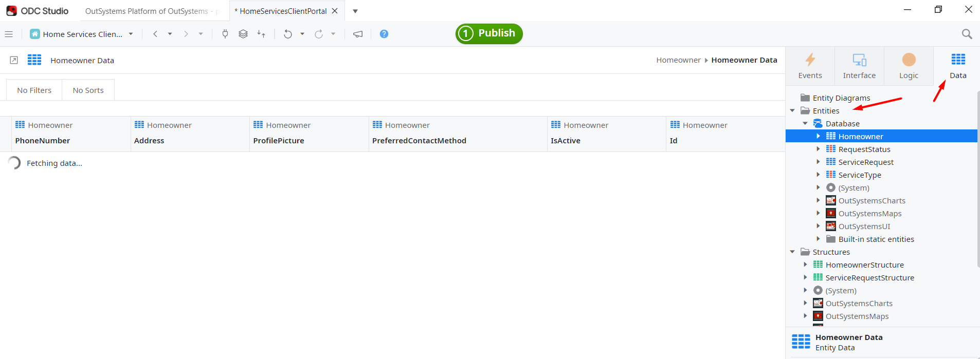Switch to the OutSystems Platform tab

[x=152, y=11]
